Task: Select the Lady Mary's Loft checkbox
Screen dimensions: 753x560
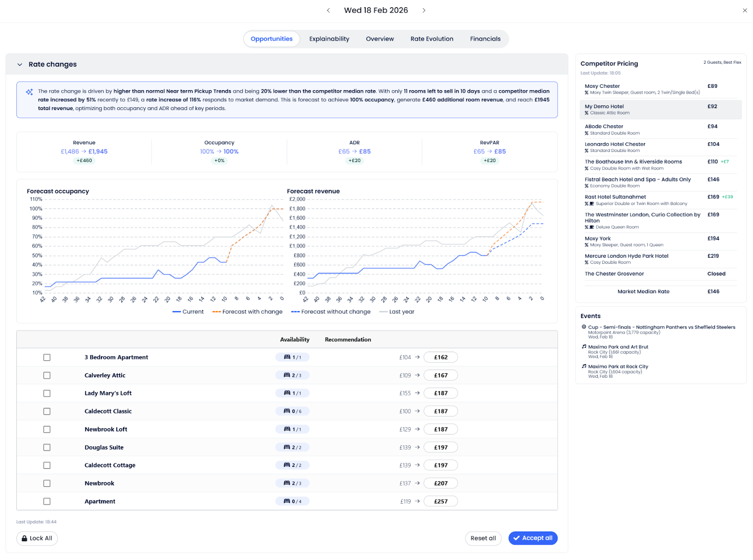Action: pyautogui.click(x=47, y=393)
